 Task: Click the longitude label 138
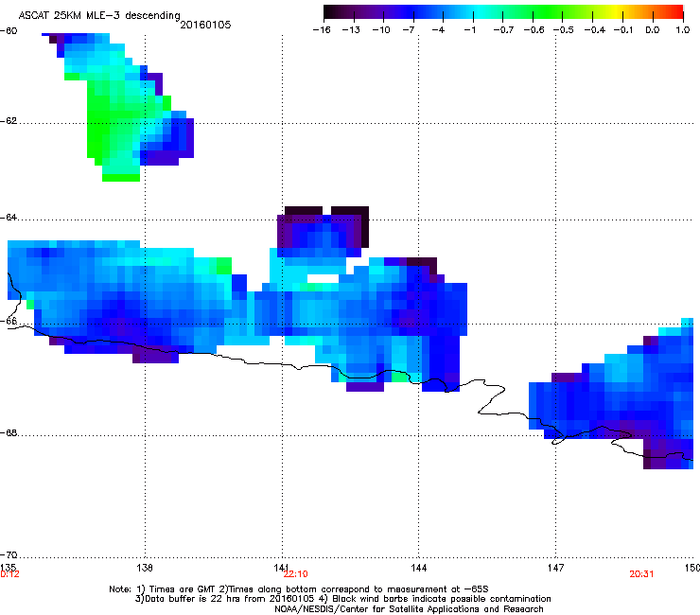click(x=145, y=568)
